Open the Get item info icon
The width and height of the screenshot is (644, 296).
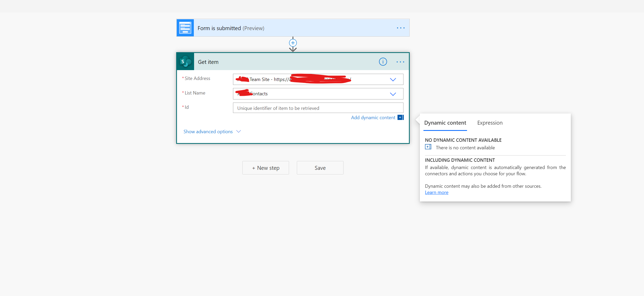coord(383,62)
